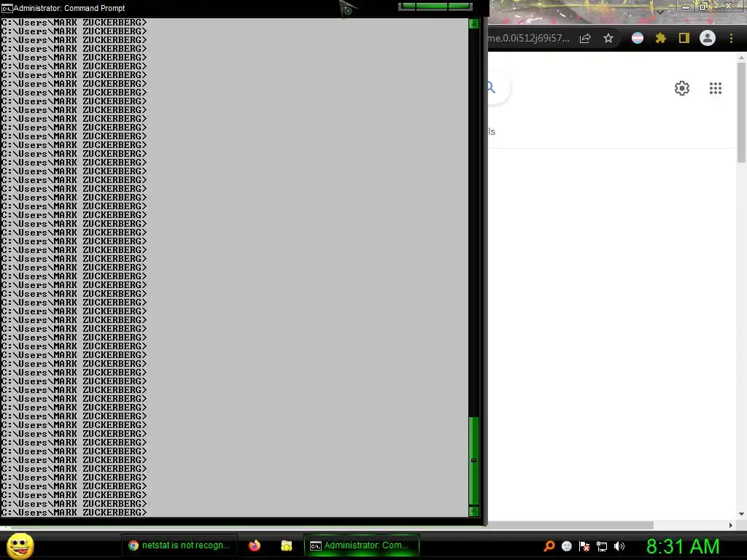747x560 pixels.
Task: Restore down the Chrome window
Action: coord(703,7)
